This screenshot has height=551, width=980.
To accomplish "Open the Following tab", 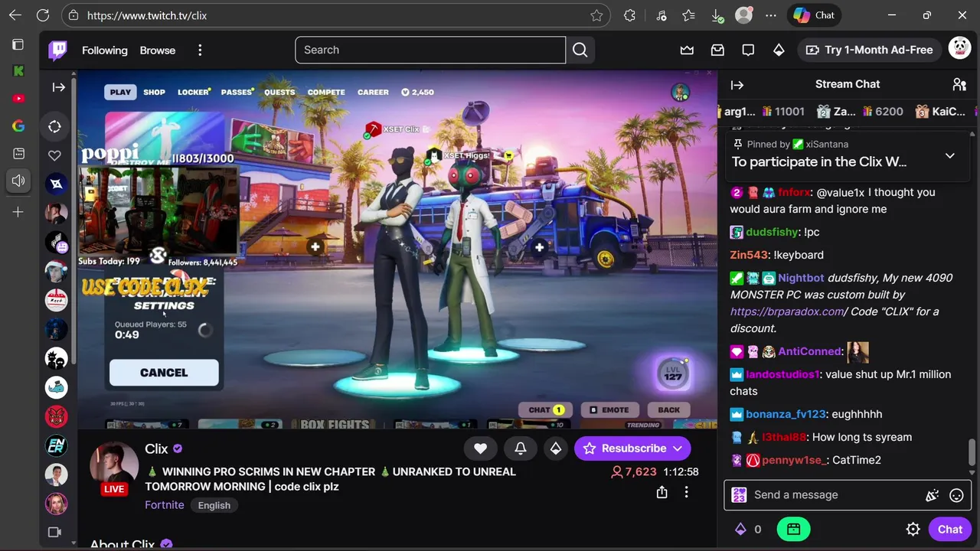I will [x=105, y=51].
